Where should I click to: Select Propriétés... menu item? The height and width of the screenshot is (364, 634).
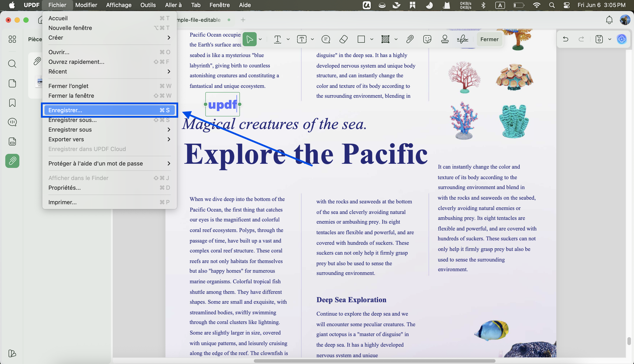(109, 188)
